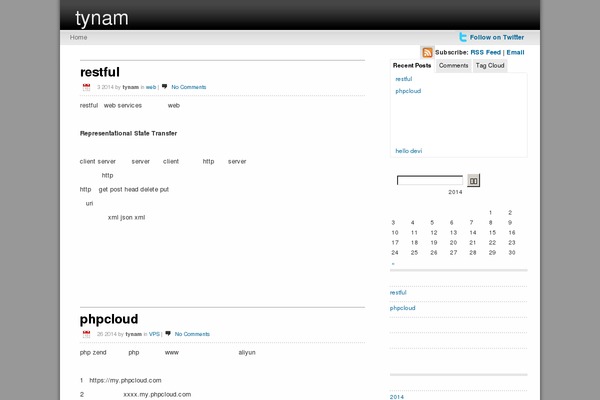This screenshot has height=400, width=600.
Task: Open VPS category link in phpcloud post
Action: click(x=154, y=334)
